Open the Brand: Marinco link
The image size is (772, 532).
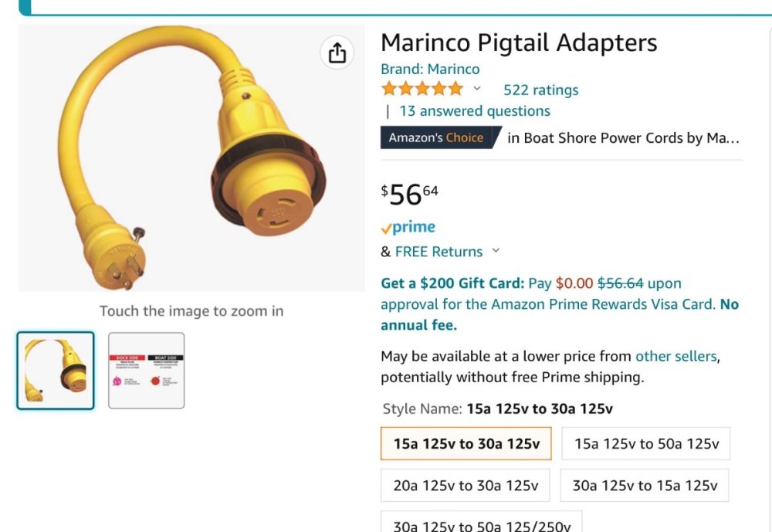[x=430, y=69]
